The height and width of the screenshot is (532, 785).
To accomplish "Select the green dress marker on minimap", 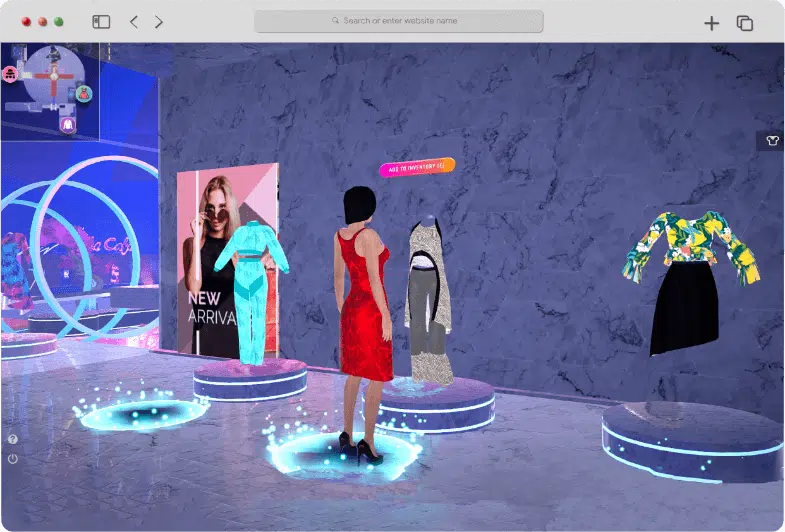I will point(84,94).
